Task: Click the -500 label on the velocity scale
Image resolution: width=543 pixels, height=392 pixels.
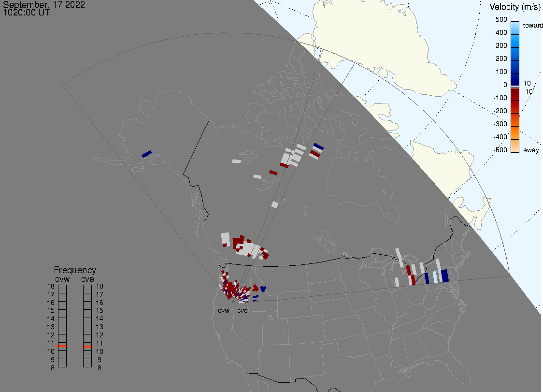Action: pyautogui.click(x=500, y=150)
